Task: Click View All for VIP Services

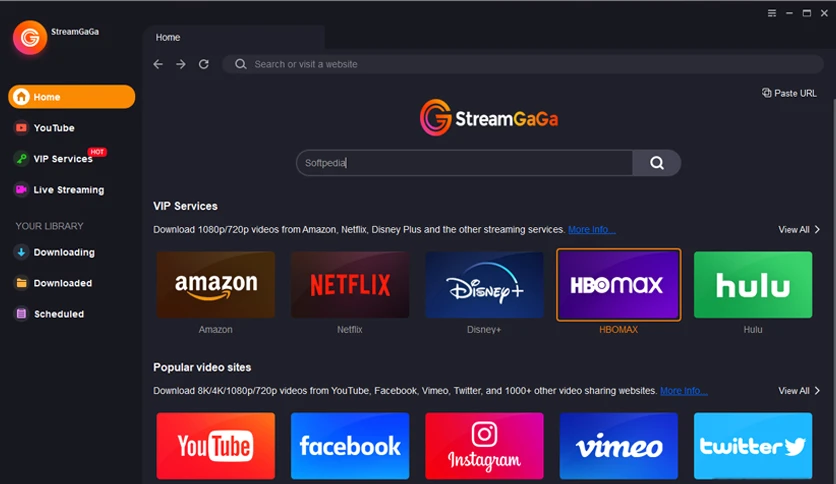Action: [799, 230]
